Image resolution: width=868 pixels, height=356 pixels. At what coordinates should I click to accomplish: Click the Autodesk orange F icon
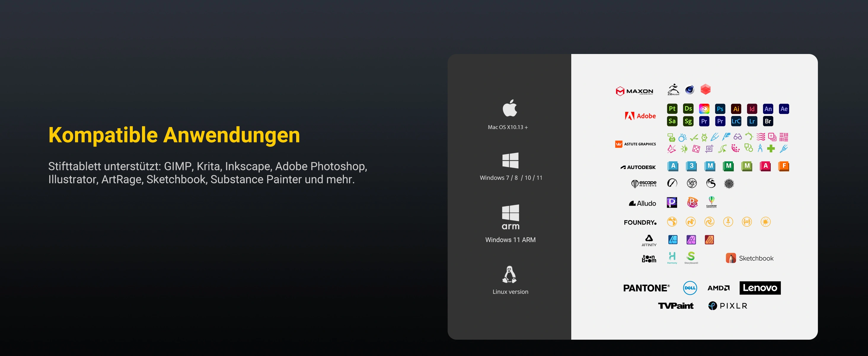(784, 166)
